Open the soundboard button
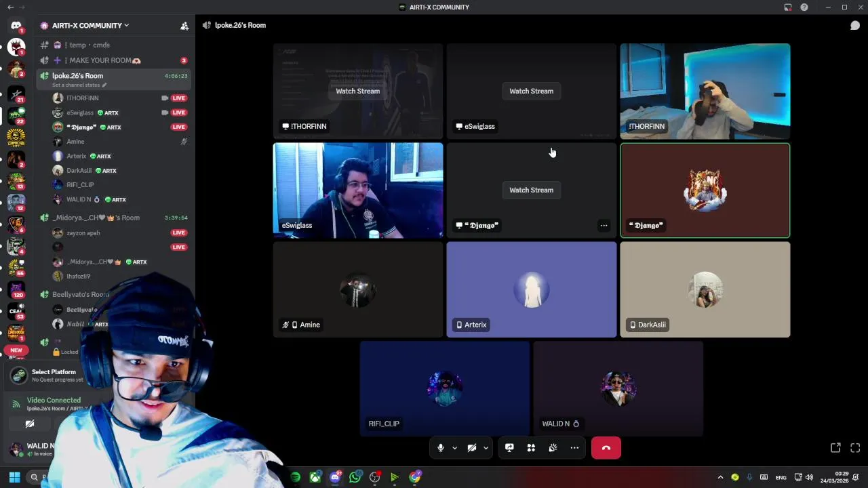Image resolution: width=868 pixels, height=488 pixels. click(x=553, y=448)
